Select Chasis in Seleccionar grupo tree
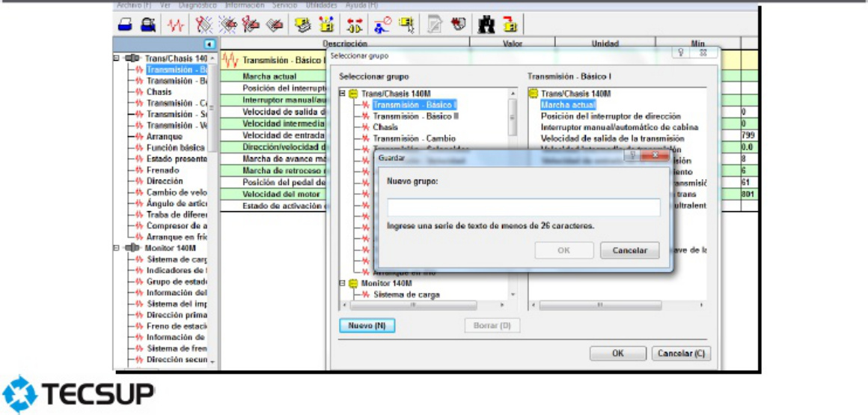This screenshot has height=415, width=868. (385, 127)
